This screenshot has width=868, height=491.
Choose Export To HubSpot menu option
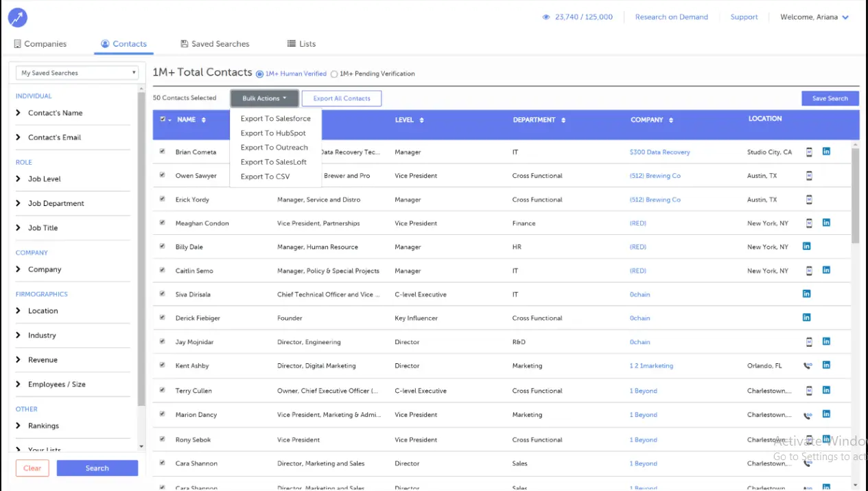tap(276, 133)
